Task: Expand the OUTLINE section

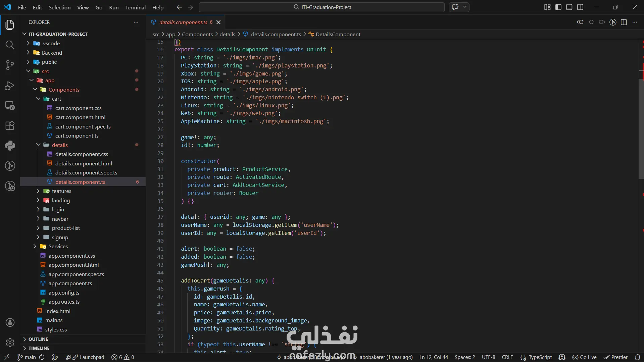Action: click(x=38, y=339)
